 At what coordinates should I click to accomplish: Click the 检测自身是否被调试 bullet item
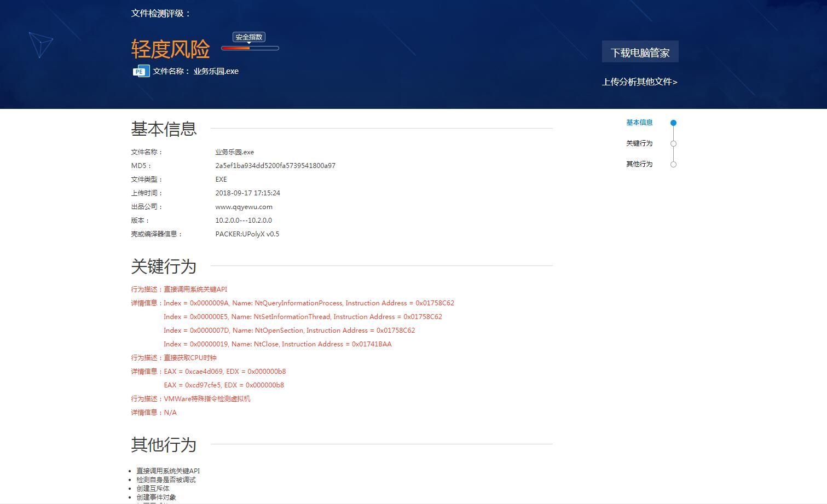point(166,480)
